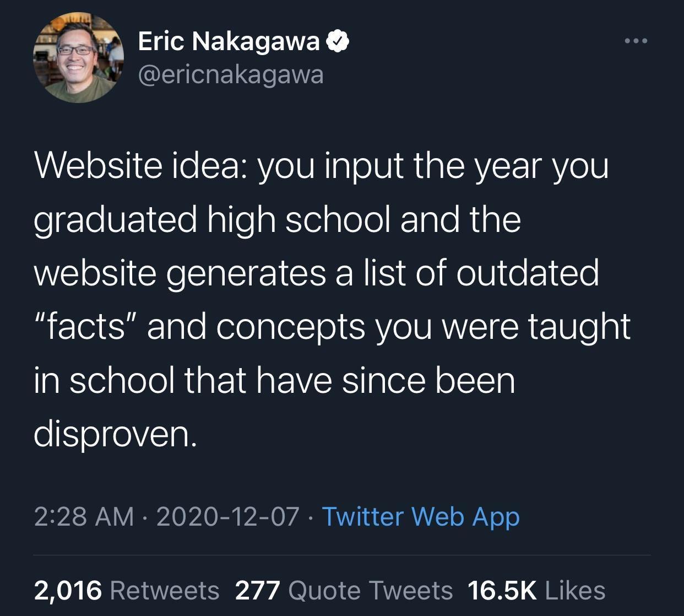684x616 pixels.
Task: Click the Likes label
Action: click(x=574, y=590)
